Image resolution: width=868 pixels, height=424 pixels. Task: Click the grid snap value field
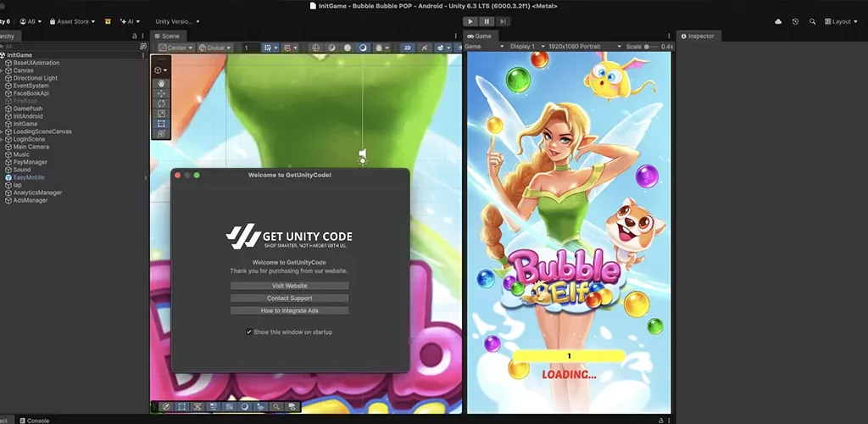tap(251, 47)
